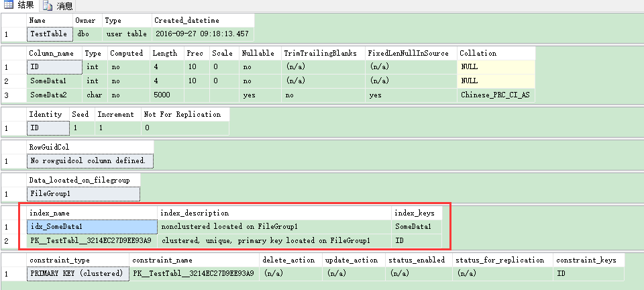Select the SomeData1 column name cell
This screenshot has height=290, width=644.
(x=54, y=81)
